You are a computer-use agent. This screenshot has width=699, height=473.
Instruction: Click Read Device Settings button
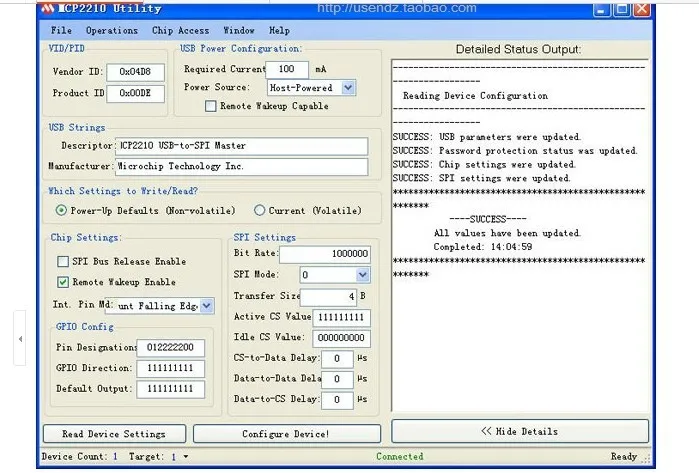point(115,434)
